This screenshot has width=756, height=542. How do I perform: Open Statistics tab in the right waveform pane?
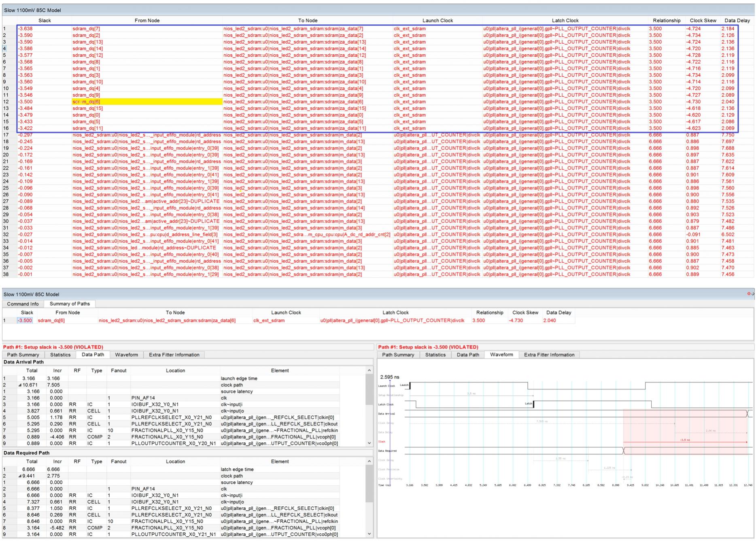coord(435,355)
